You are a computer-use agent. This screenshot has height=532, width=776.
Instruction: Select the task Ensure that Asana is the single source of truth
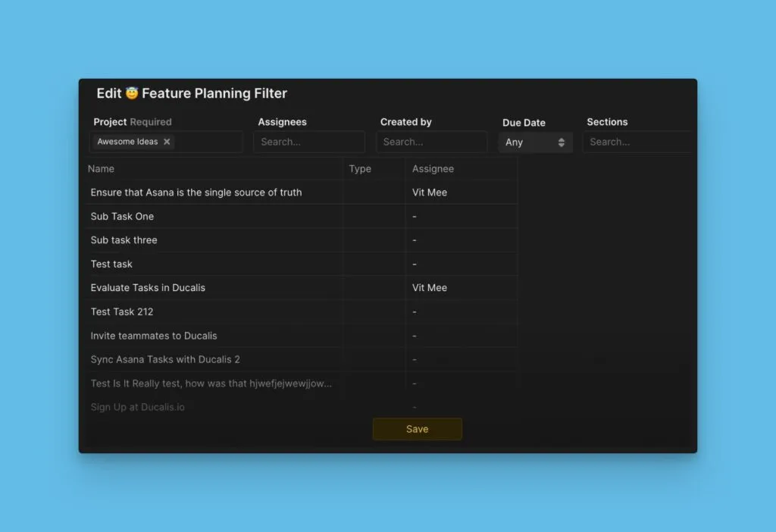pyautogui.click(x=196, y=192)
